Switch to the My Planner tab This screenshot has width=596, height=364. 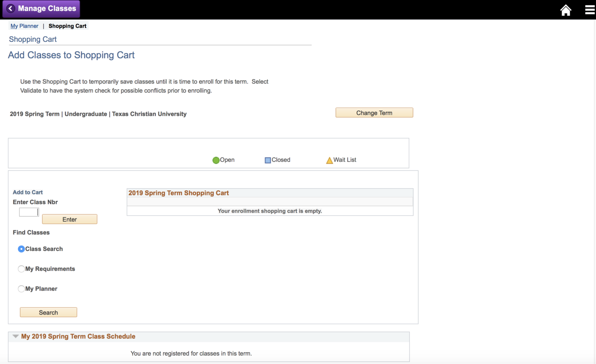[24, 26]
